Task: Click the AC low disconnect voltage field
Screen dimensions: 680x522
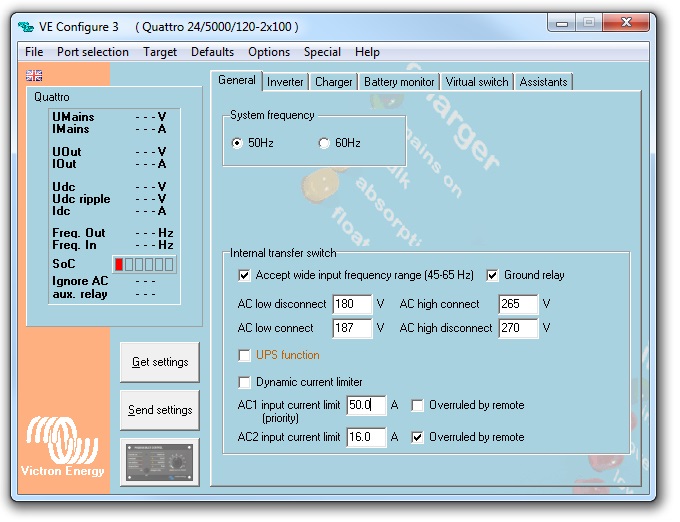Action: 351,304
